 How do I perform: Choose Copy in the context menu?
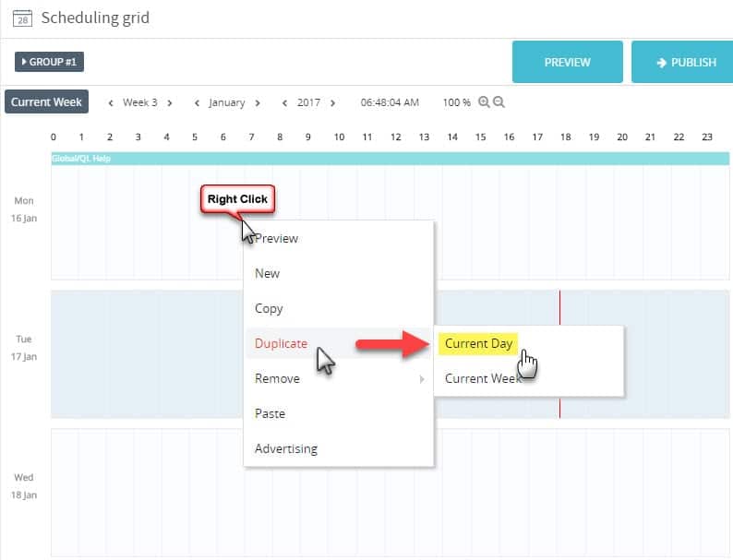[x=339, y=308]
